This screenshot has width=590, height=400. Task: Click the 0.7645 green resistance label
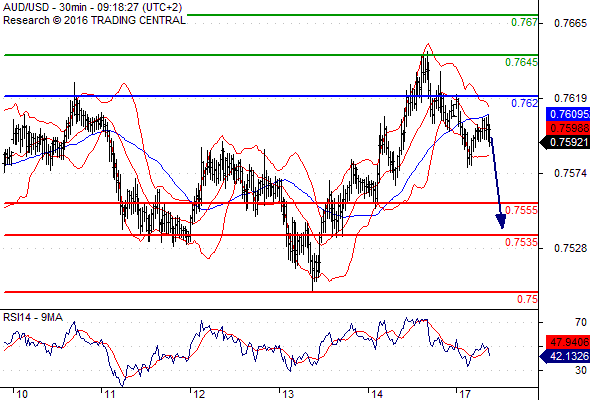[x=522, y=62]
